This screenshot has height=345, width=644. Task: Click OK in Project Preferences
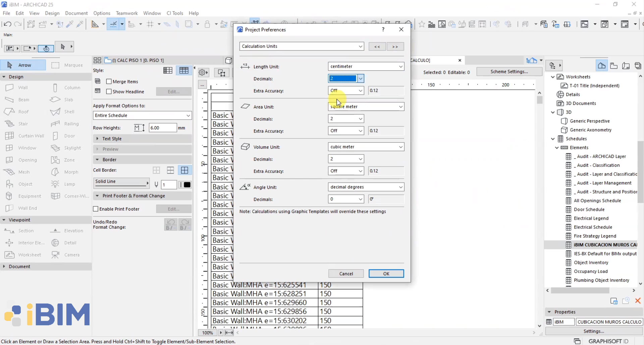click(386, 274)
